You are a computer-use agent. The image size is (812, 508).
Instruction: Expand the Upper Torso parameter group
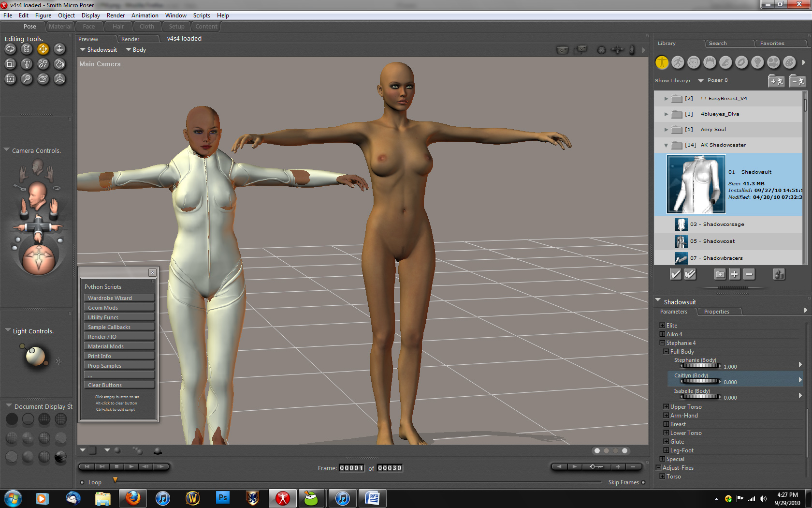[x=666, y=407]
